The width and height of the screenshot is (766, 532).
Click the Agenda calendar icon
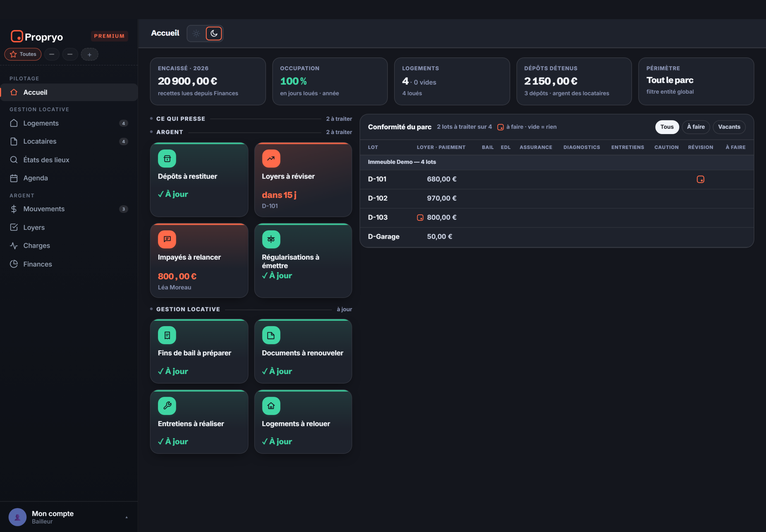14,178
